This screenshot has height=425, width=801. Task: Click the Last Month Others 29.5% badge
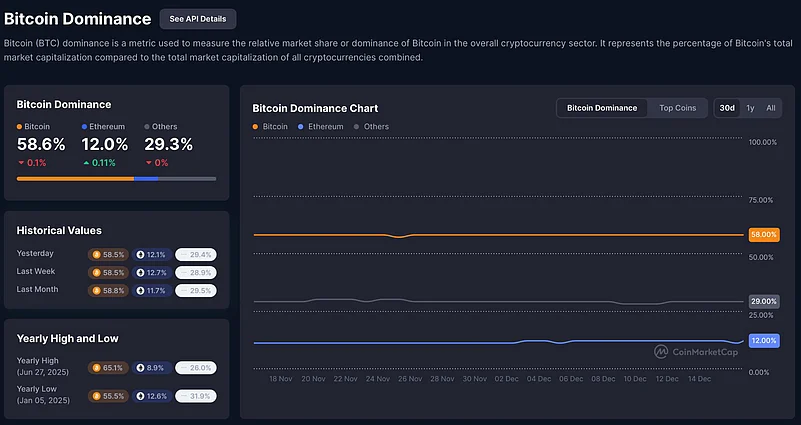coord(196,291)
